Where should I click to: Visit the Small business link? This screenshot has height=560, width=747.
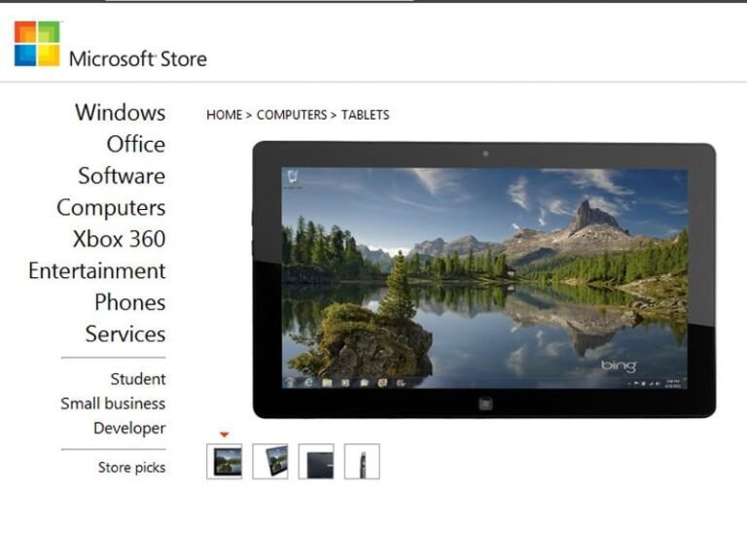(113, 403)
